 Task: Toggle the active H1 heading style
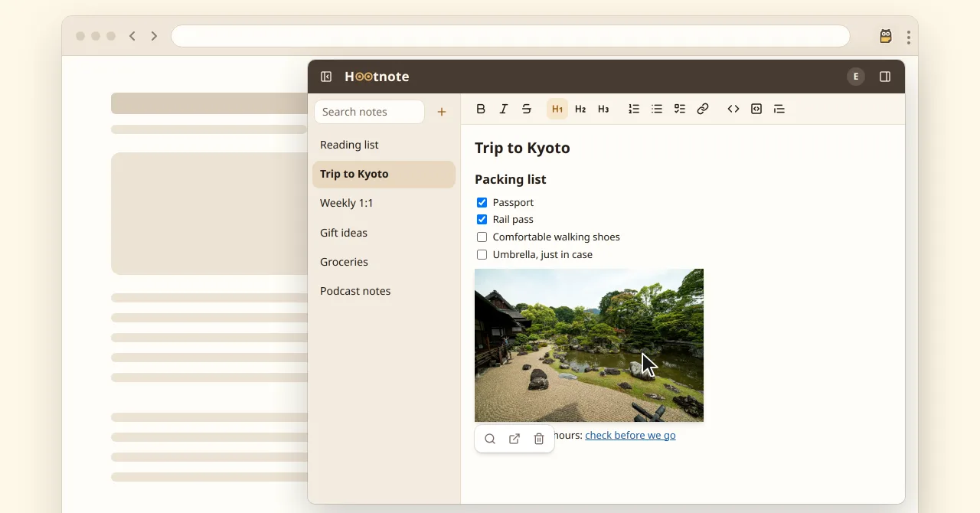557,109
